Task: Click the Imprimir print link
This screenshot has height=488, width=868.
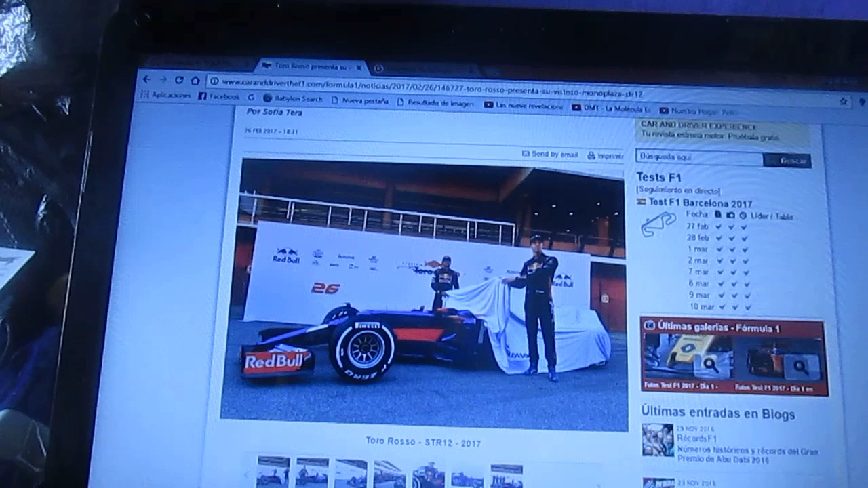Action: (605, 156)
